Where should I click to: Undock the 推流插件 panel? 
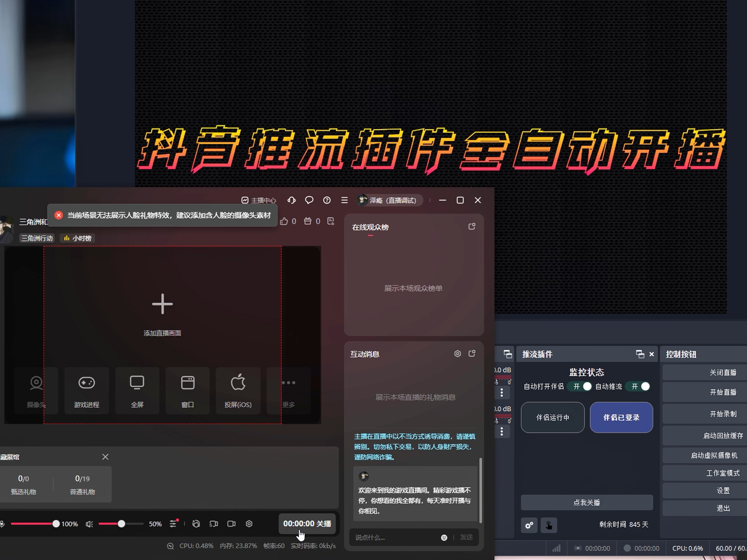[x=640, y=354]
